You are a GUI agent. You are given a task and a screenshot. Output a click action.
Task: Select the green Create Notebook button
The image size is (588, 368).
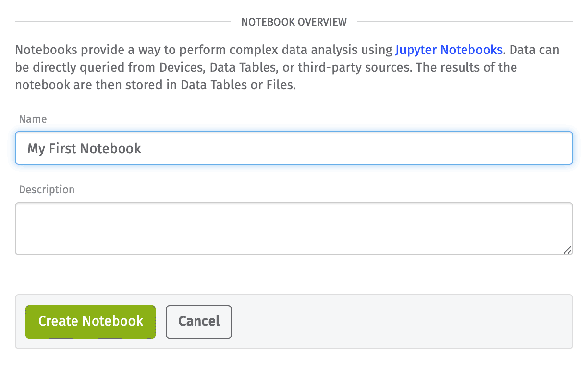91,322
